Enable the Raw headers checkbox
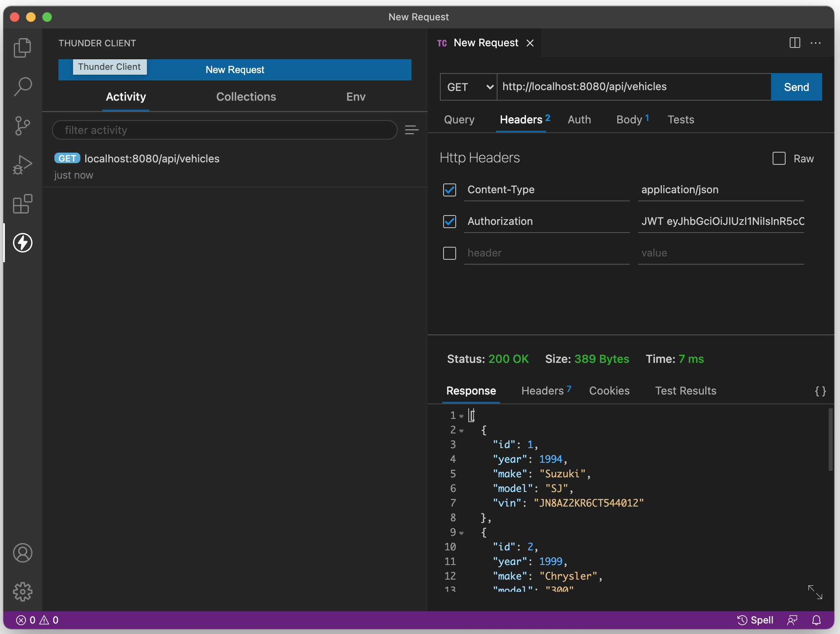This screenshot has width=840, height=634. pyautogui.click(x=779, y=159)
